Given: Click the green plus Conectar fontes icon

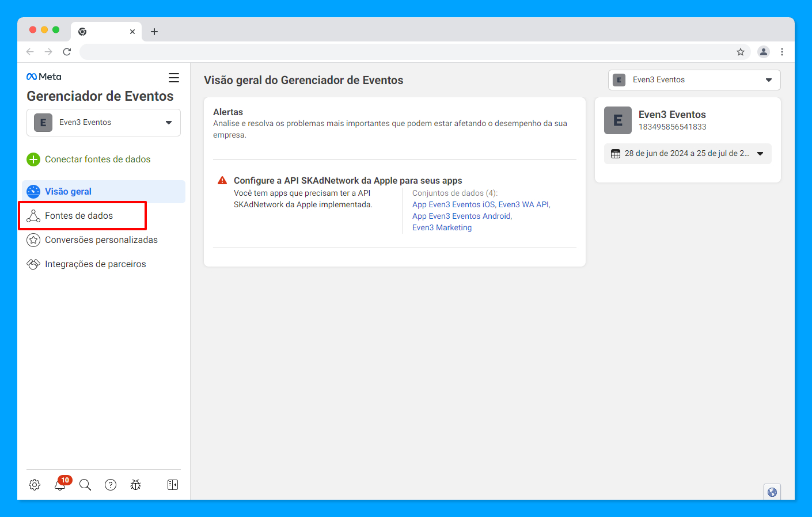Looking at the screenshot, I should (x=33, y=159).
